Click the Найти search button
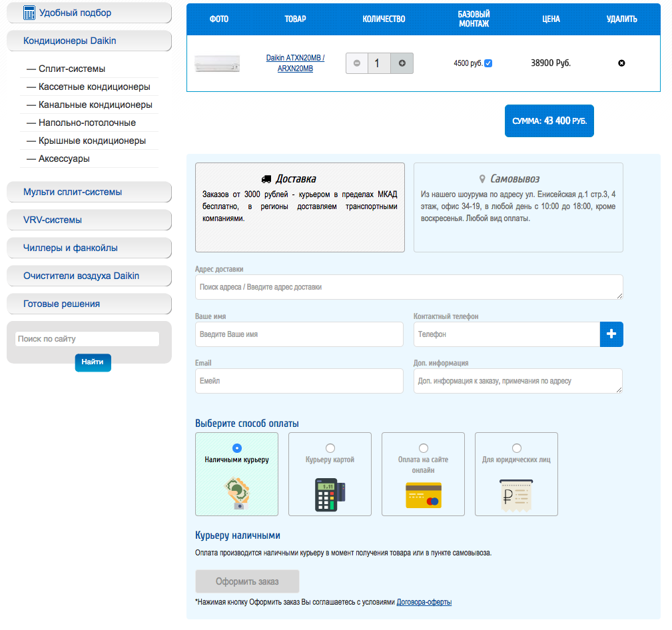 pyautogui.click(x=93, y=362)
